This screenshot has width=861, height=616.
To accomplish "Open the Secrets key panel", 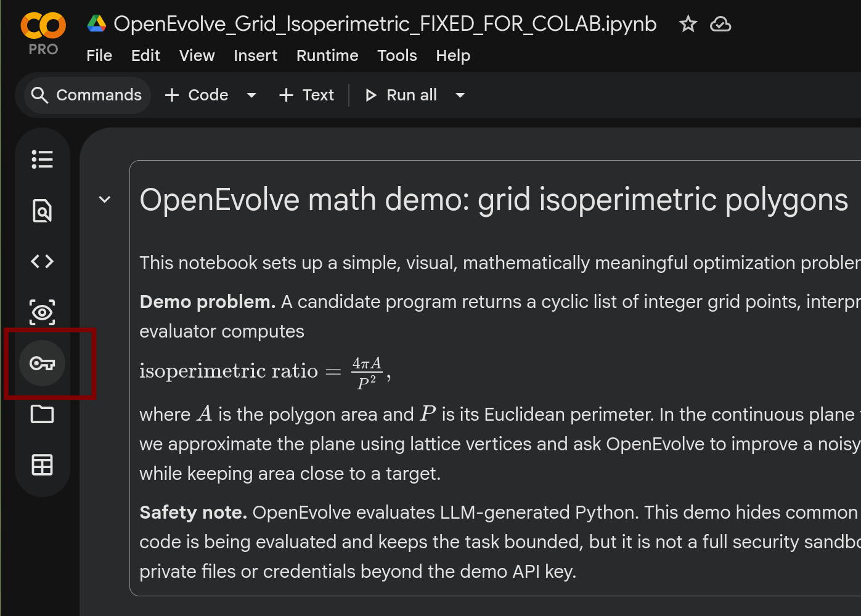I will [43, 363].
